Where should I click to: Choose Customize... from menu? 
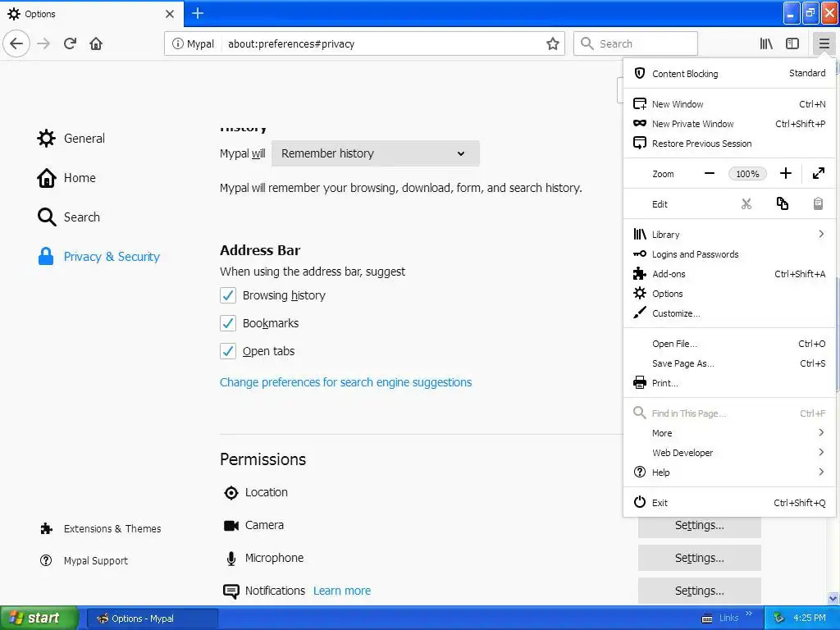pos(729,313)
